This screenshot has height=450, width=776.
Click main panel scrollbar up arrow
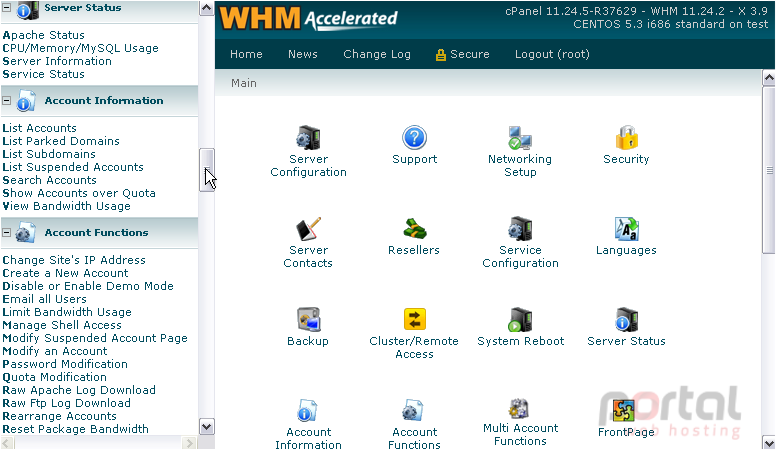click(769, 78)
